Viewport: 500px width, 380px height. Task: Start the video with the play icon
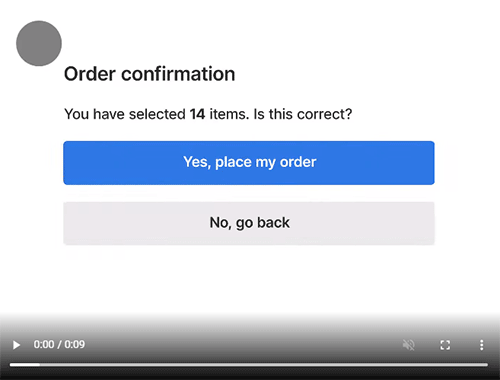coord(16,345)
